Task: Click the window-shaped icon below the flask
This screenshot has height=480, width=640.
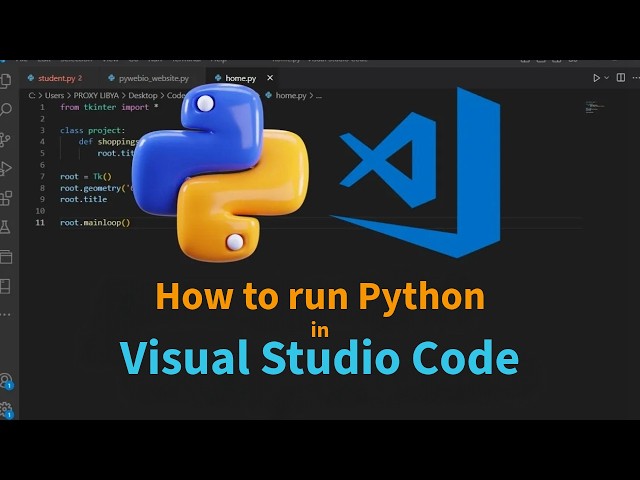Action: (x=6, y=257)
